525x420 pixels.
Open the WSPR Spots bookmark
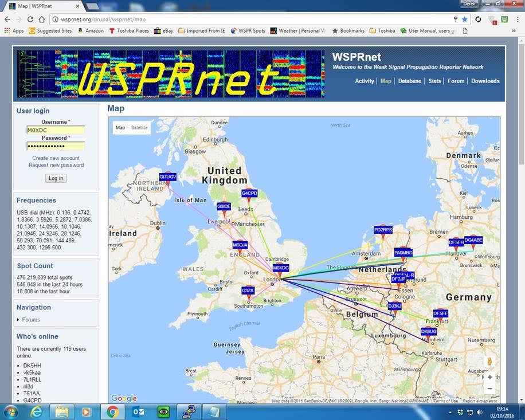click(248, 31)
